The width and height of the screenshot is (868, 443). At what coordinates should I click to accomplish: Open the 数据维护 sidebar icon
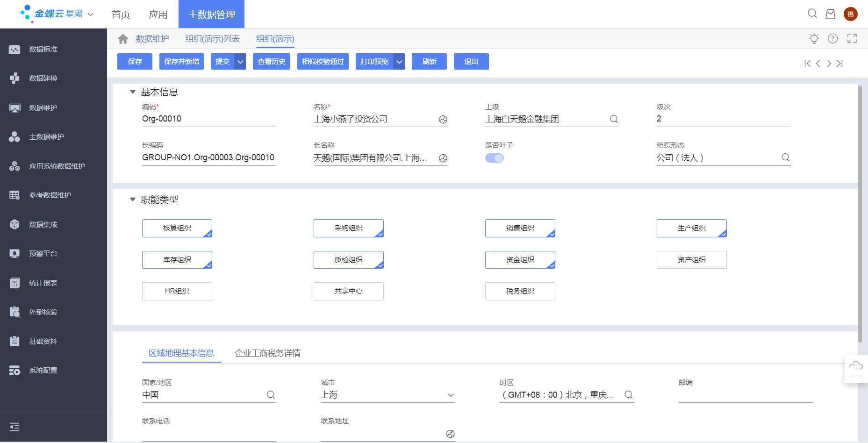14,108
